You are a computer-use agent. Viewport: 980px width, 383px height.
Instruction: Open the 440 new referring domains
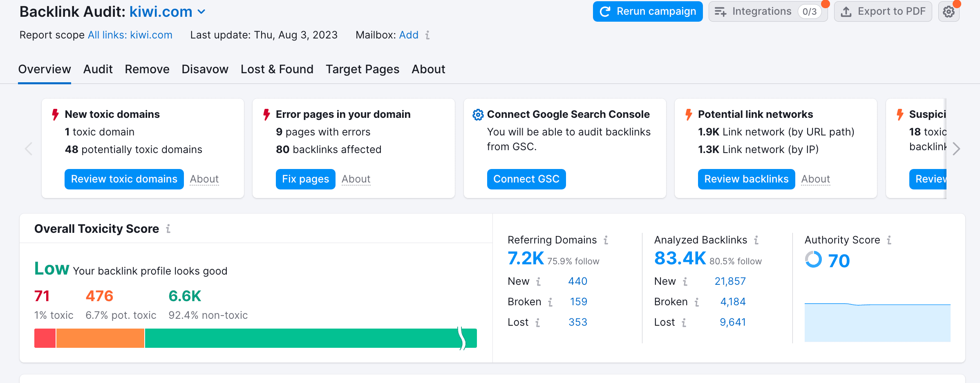(578, 282)
